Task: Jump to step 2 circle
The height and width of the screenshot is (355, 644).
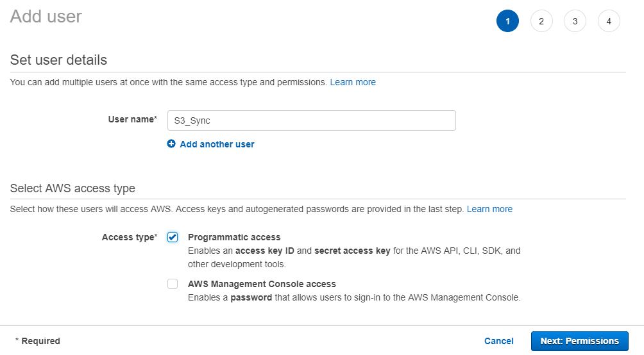Action: pyautogui.click(x=541, y=21)
